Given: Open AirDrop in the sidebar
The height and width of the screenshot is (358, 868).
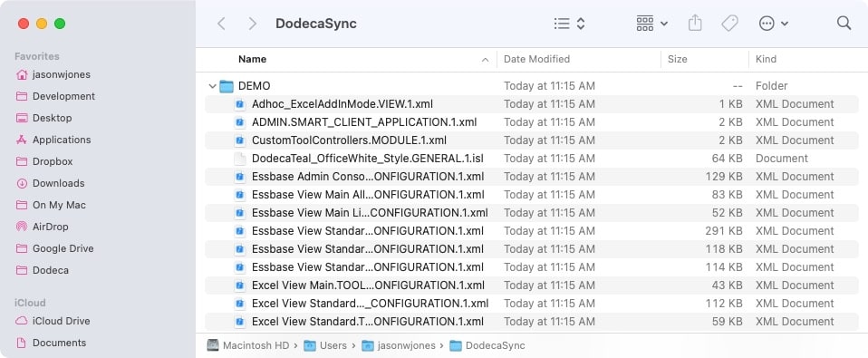Looking at the screenshot, I should (51, 227).
